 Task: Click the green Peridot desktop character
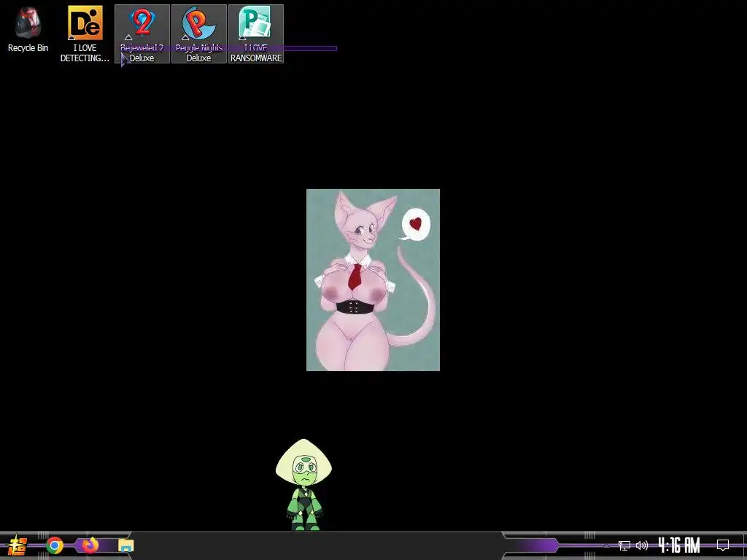(x=304, y=485)
